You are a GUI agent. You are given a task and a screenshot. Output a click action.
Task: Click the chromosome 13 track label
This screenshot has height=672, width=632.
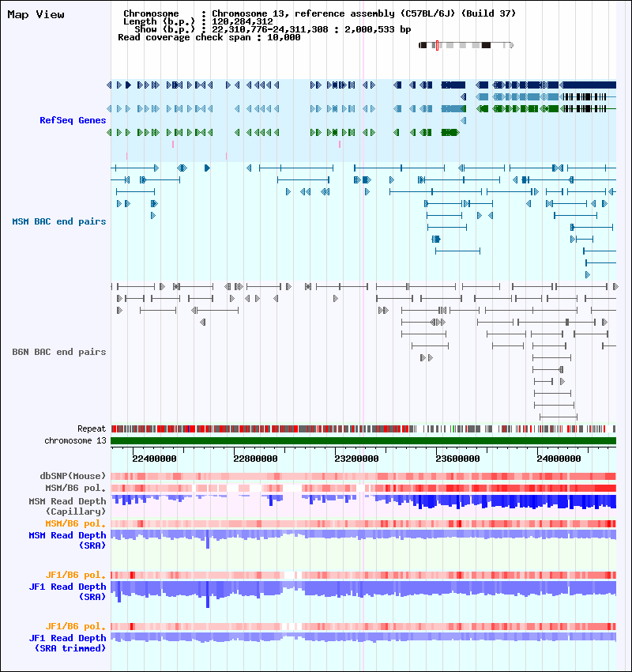click(x=75, y=440)
